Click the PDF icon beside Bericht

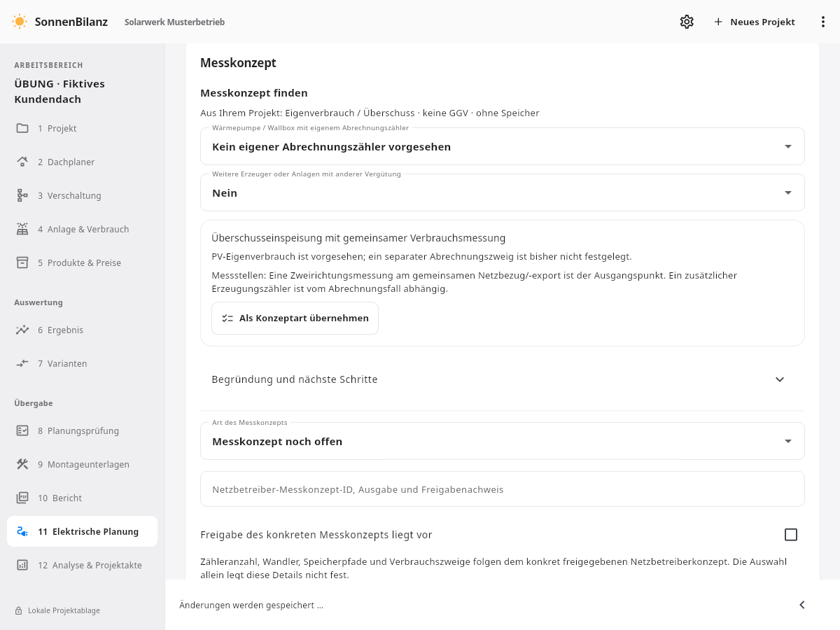click(x=22, y=498)
